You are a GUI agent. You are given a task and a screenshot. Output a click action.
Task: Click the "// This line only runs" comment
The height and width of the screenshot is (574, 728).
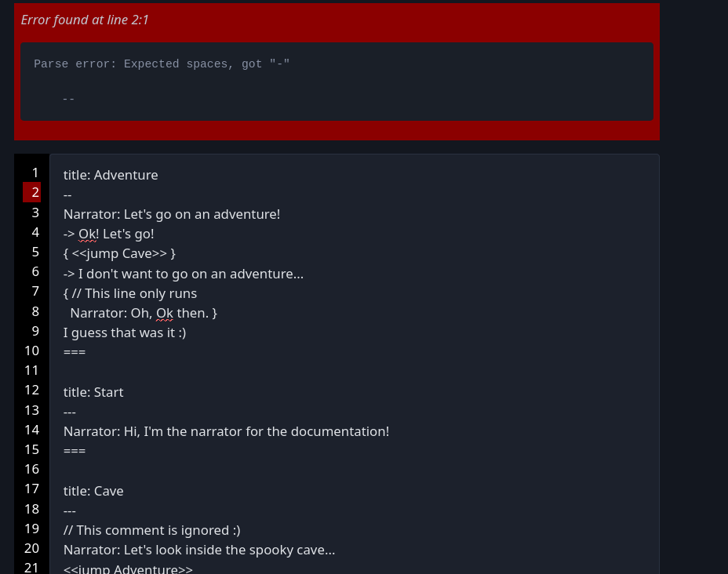tap(130, 293)
